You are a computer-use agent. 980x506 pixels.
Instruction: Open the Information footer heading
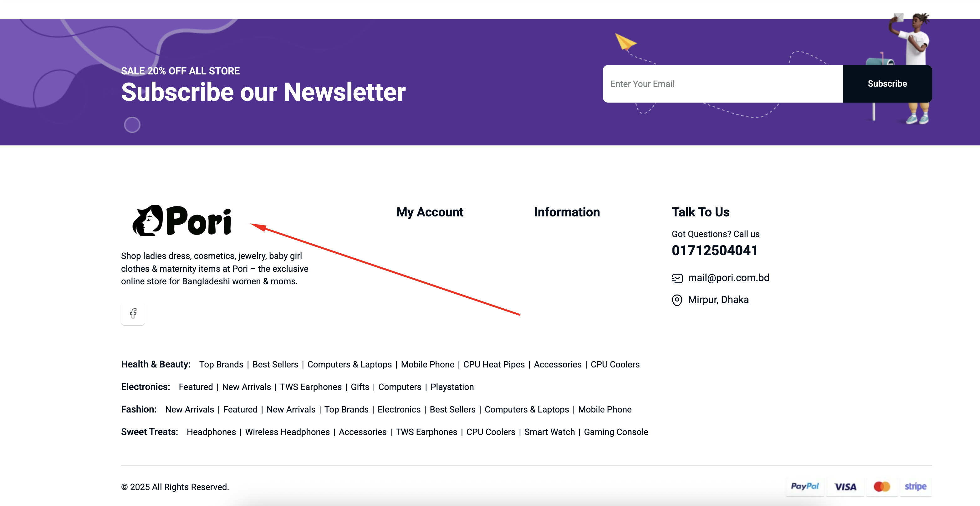[x=567, y=212]
